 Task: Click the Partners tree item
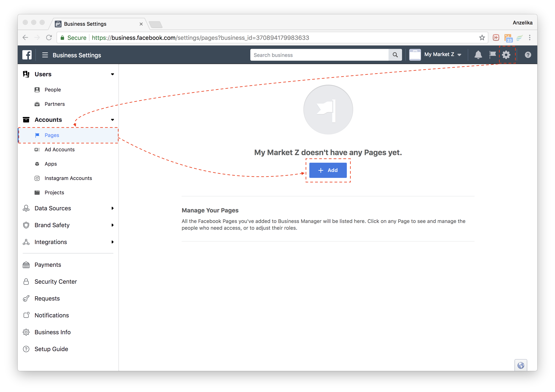pyautogui.click(x=55, y=104)
